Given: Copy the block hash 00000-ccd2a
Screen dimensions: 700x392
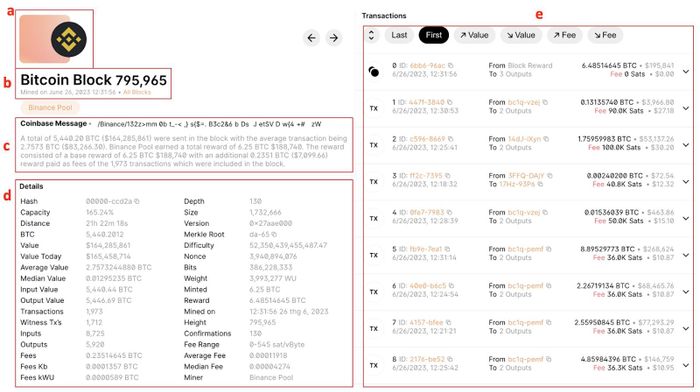Looking at the screenshot, I should (137, 201).
